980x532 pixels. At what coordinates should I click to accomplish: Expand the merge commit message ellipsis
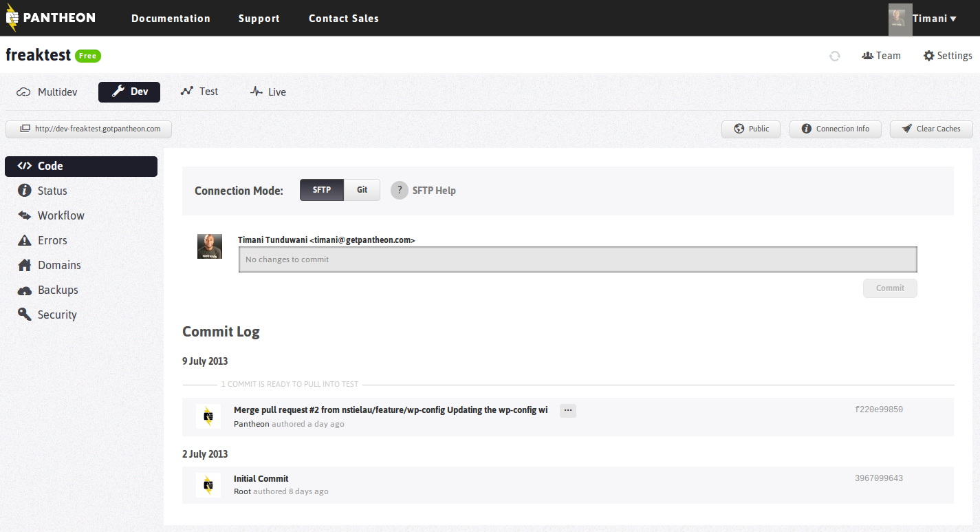568,410
